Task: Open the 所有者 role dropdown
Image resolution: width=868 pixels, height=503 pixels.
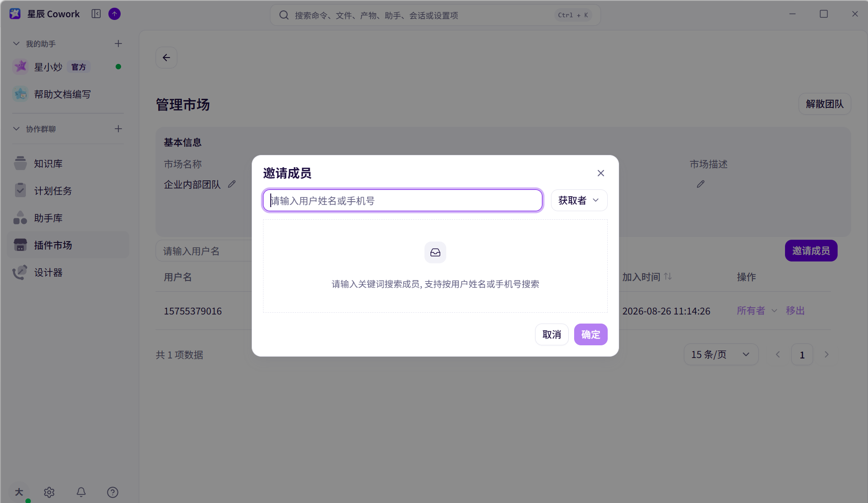Action: 757,311
